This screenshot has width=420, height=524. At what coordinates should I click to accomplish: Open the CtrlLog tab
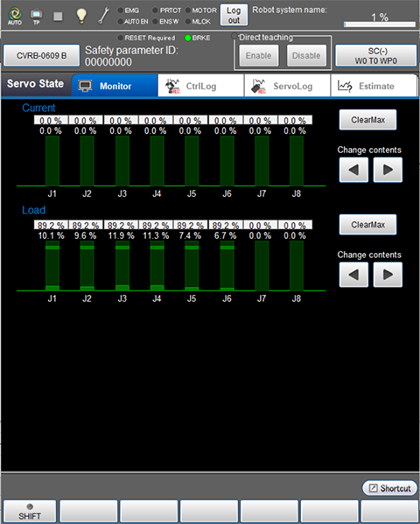200,86
